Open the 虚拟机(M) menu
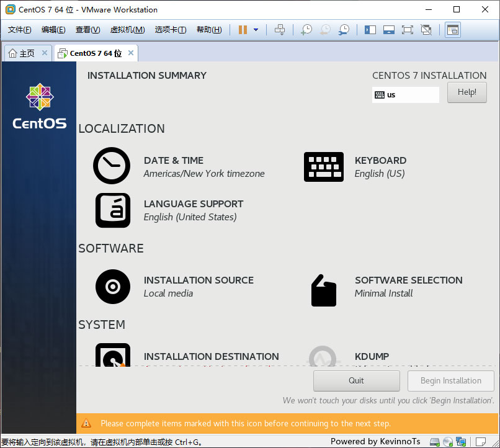The height and width of the screenshot is (448, 500). 127,30
